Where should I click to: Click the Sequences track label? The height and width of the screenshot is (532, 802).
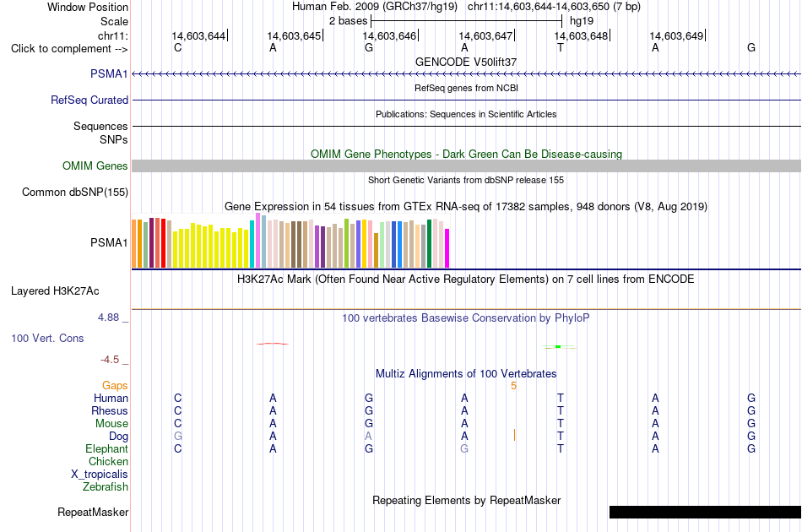(x=100, y=127)
